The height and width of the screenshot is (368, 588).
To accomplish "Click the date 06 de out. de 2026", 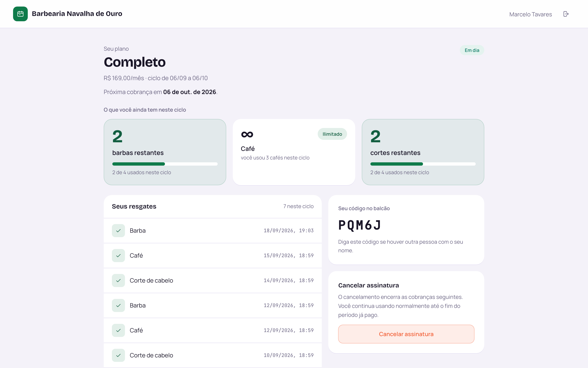I will coord(189,92).
